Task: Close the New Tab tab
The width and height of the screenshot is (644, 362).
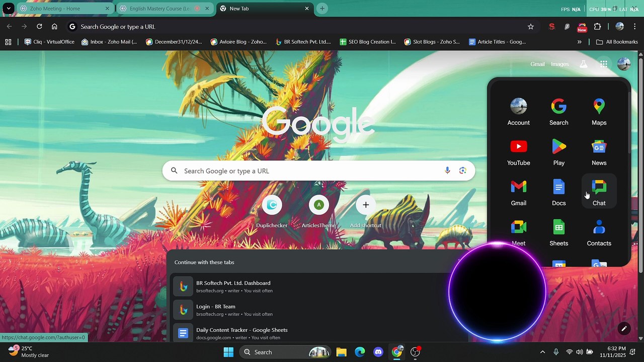Action: [x=307, y=9]
